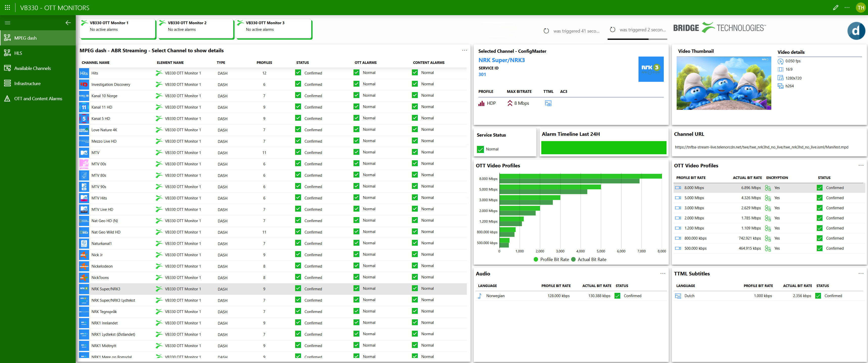Screen dimensions: 868x363
Task: Click the NRK Super/NRK3 channel title link
Action: click(501, 60)
